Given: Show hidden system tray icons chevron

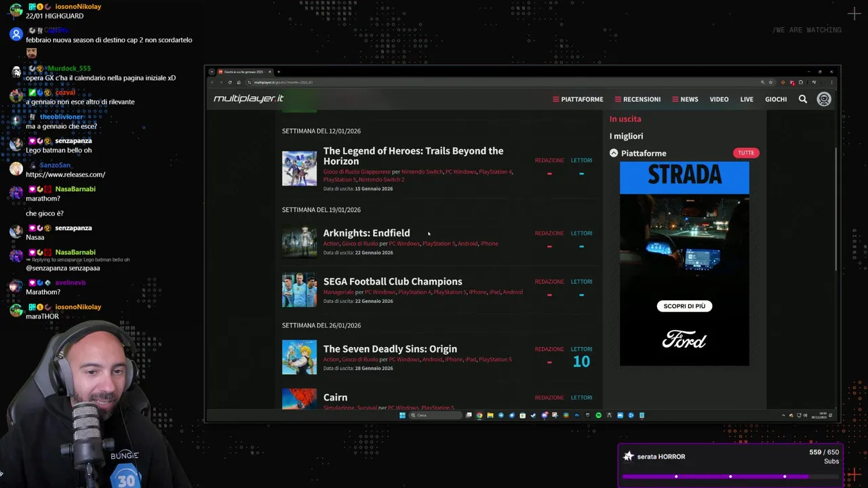Looking at the screenshot, I should point(783,415).
